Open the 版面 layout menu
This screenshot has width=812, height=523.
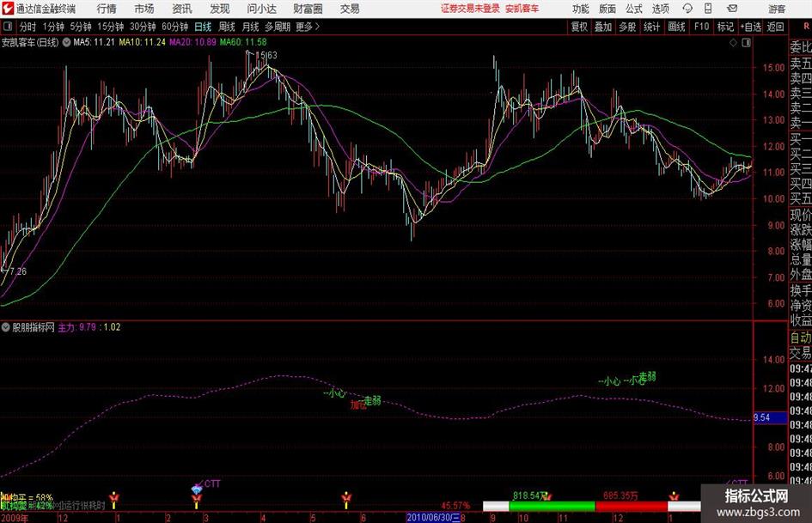(x=607, y=9)
